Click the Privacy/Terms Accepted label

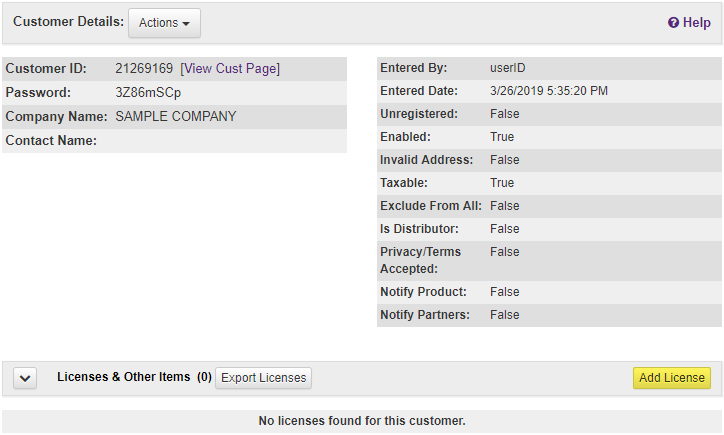422,260
